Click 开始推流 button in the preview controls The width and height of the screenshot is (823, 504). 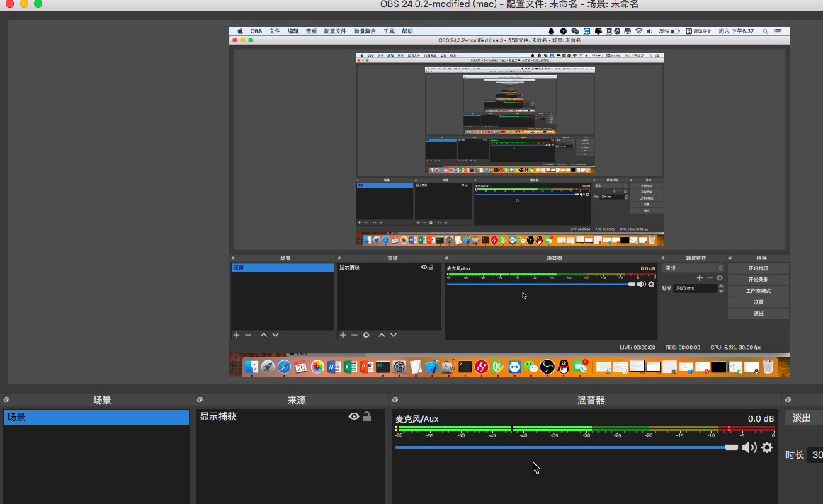pos(758,268)
